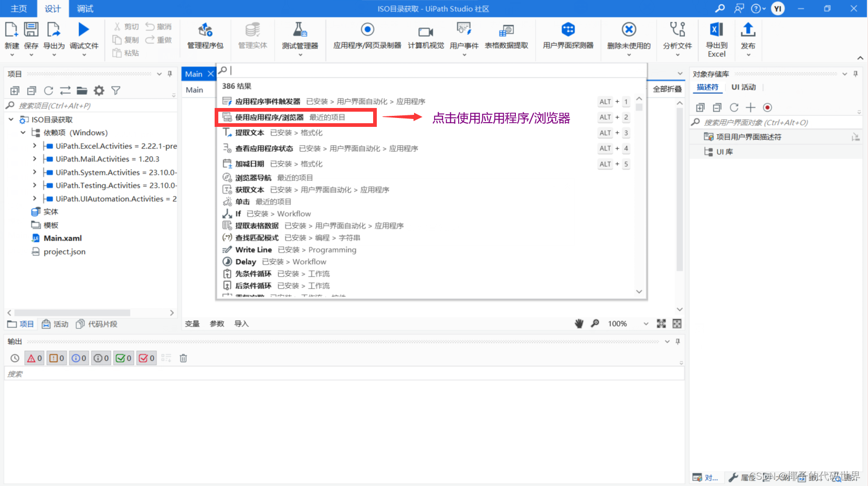Open 参数 (Arguments) panel
The width and height of the screenshot is (868, 486).
[217, 323]
